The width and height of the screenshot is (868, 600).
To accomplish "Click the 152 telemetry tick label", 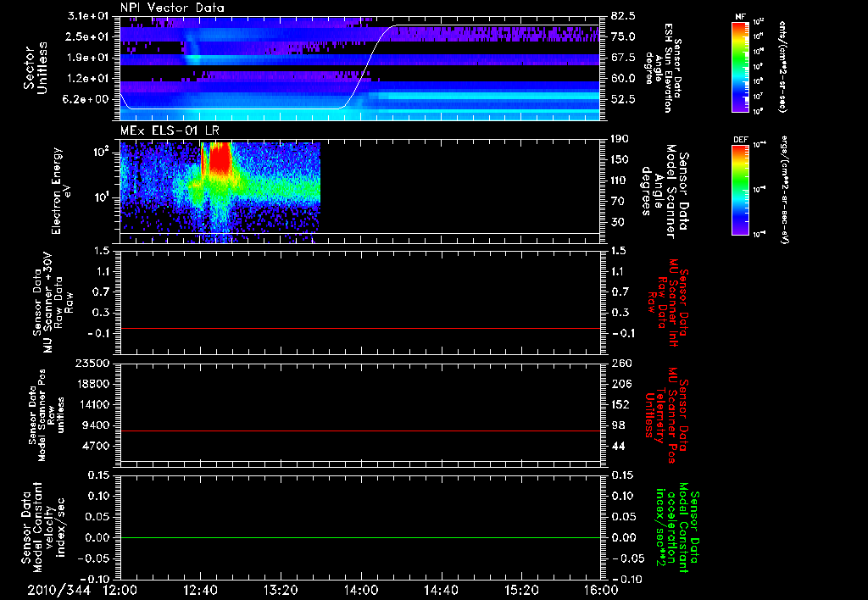I will tap(620, 404).
